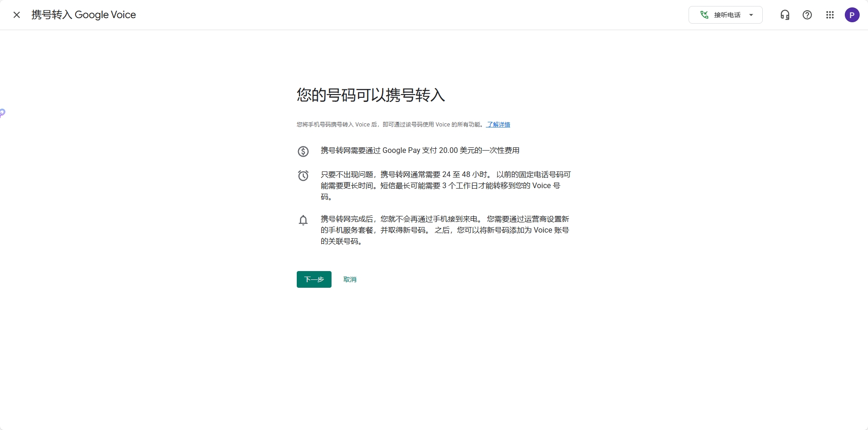Click the green phone icon in 接听电话

tap(704, 15)
